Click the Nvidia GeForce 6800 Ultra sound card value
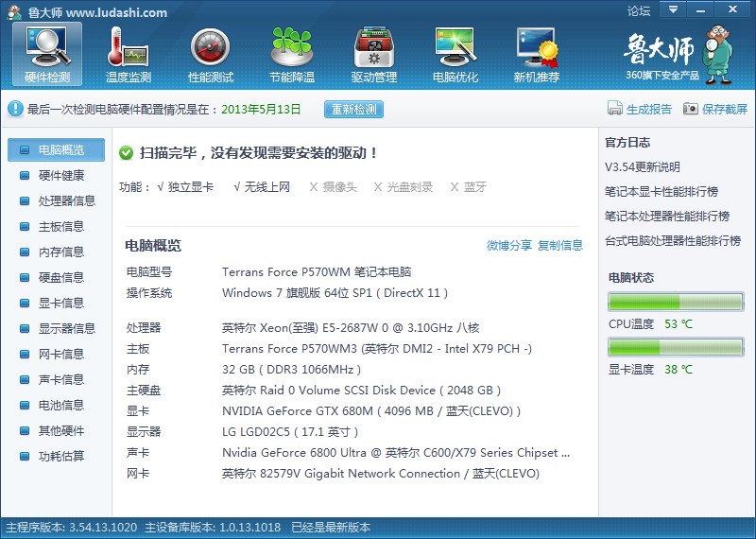The width and height of the screenshot is (756, 539). pyautogui.click(x=396, y=453)
